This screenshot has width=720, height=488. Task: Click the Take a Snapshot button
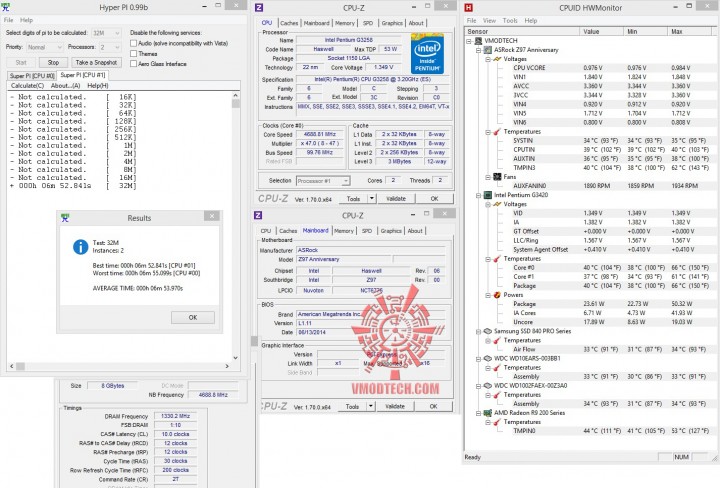point(96,62)
